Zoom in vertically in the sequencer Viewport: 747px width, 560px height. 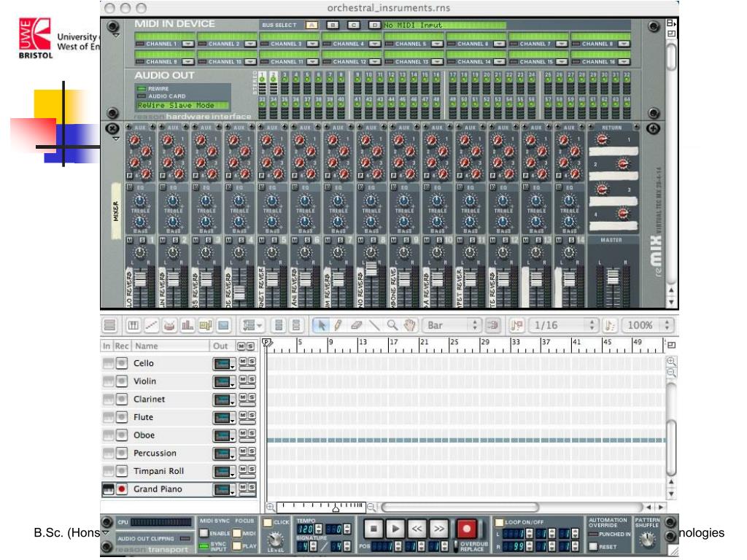pyautogui.click(x=671, y=362)
